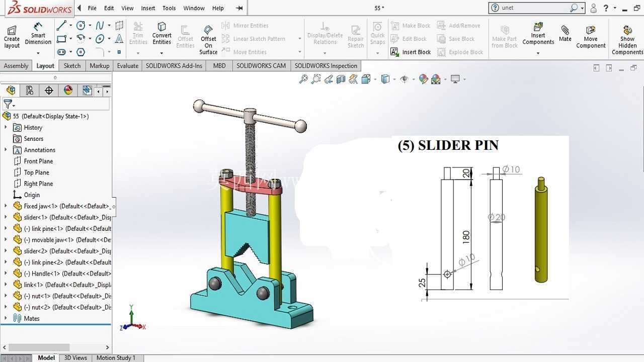This screenshot has height=362, width=644.
Task: Select nut<1> in the feature tree
Action: [x=68, y=296]
